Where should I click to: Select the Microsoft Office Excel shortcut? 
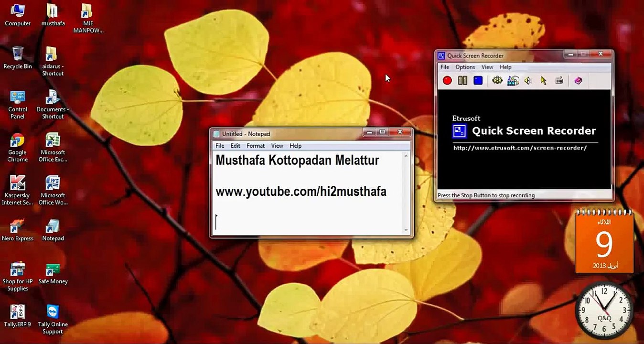click(53, 148)
